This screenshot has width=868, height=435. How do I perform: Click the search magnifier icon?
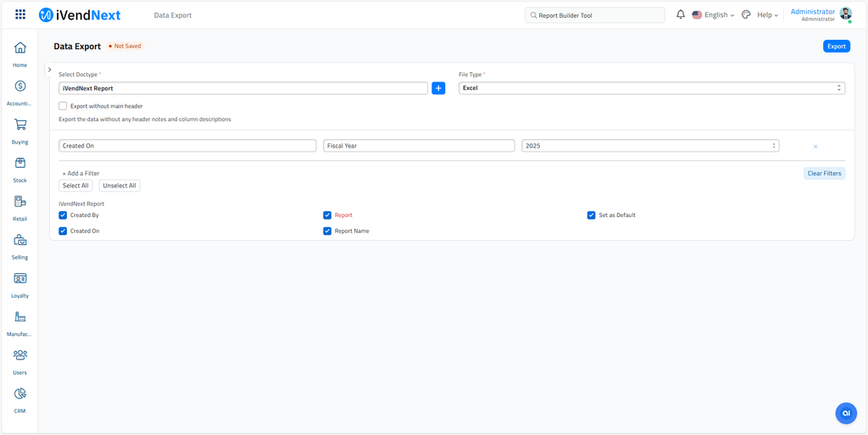(x=534, y=15)
